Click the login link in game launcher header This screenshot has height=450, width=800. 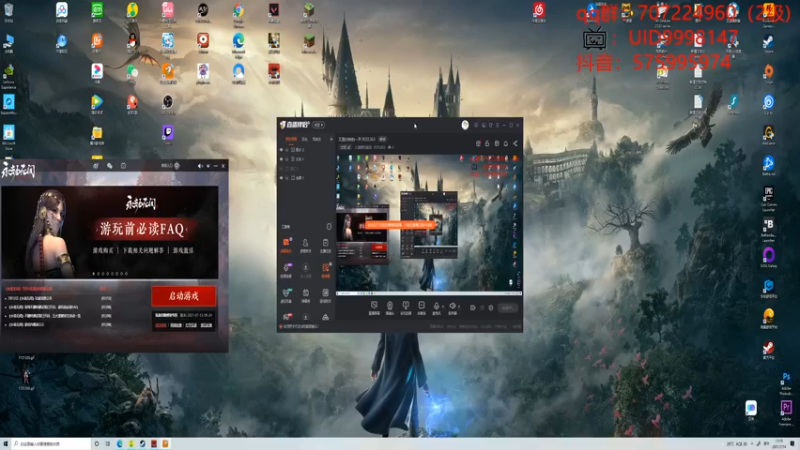[x=167, y=166]
